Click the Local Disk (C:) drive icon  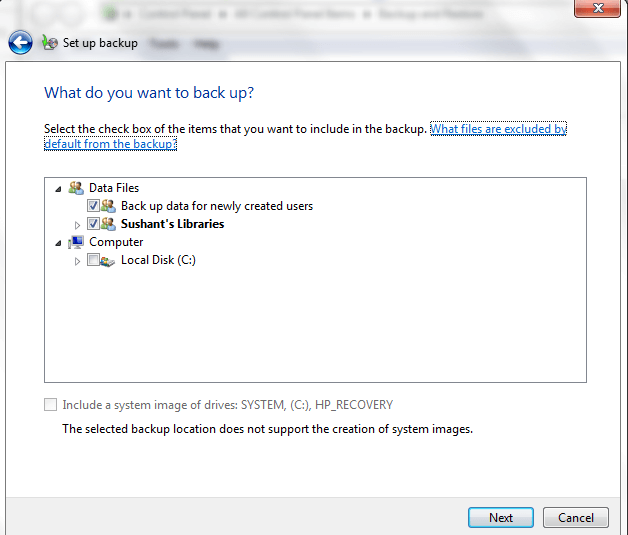108,261
